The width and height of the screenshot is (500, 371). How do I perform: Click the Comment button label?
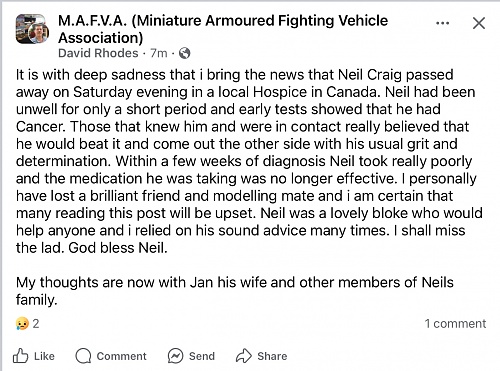(121, 356)
